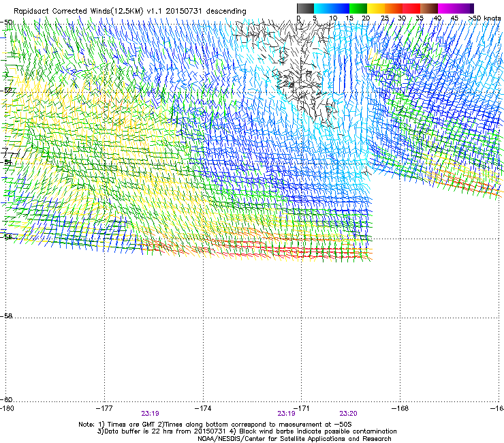504x443 pixels.
Task: Click the -180 longitude axis label
Action: click(6, 408)
